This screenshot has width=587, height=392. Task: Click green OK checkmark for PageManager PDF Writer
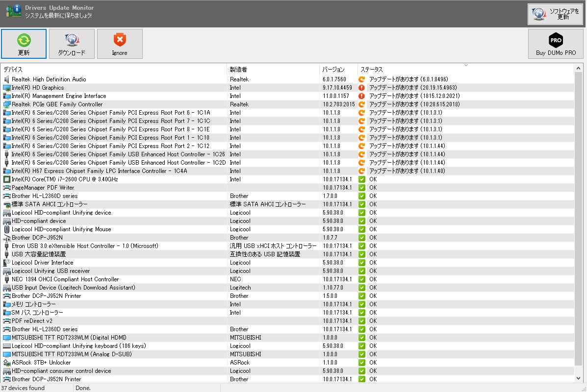[362, 188]
